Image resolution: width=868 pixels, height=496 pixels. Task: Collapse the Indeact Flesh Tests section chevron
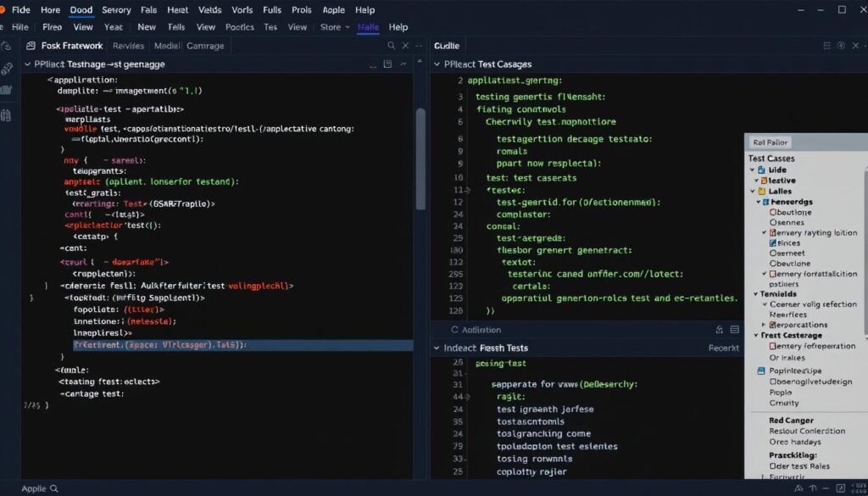click(437, 348)
